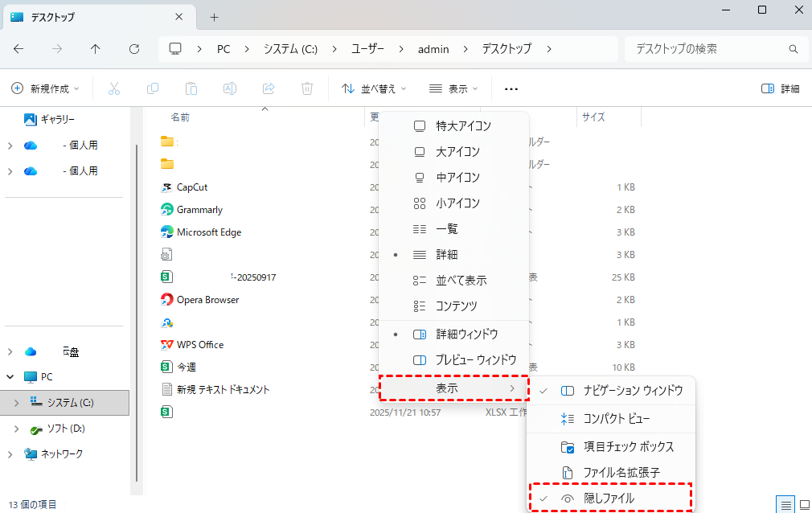Open the 並べ替え sort dropdown
This screenshot has width=812, height=513.
(374, 88)
